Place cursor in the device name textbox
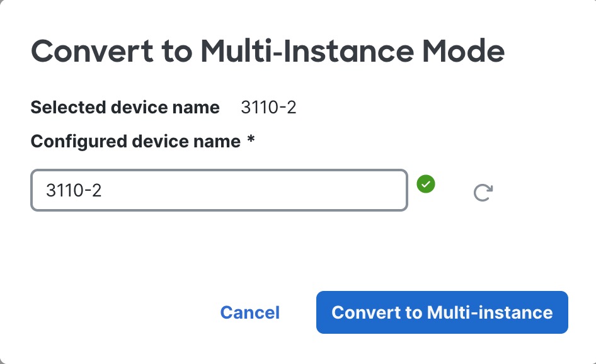Image resolution: width=596 pixels, height=364 pixels. pos(219,190)
